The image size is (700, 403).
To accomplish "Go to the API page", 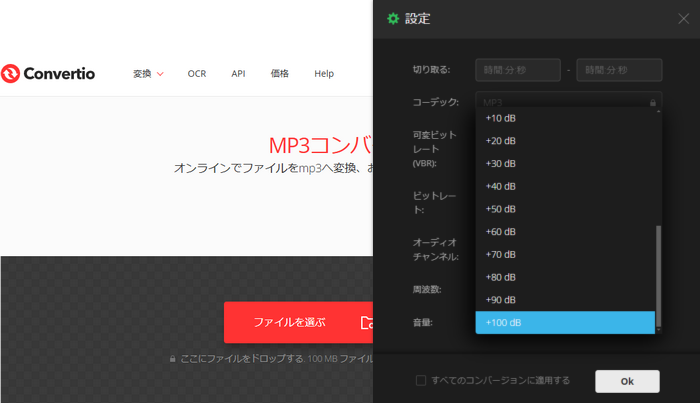I will [238, 73].
